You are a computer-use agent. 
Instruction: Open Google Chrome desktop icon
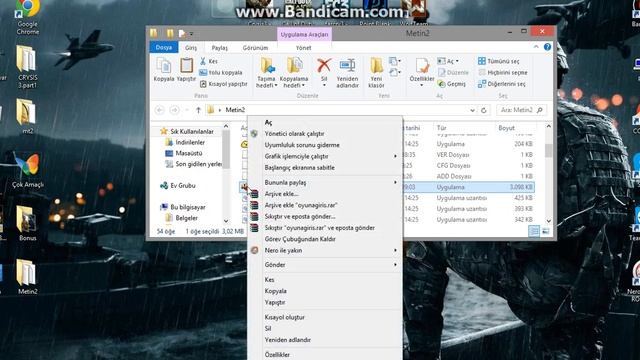point(27,17)
